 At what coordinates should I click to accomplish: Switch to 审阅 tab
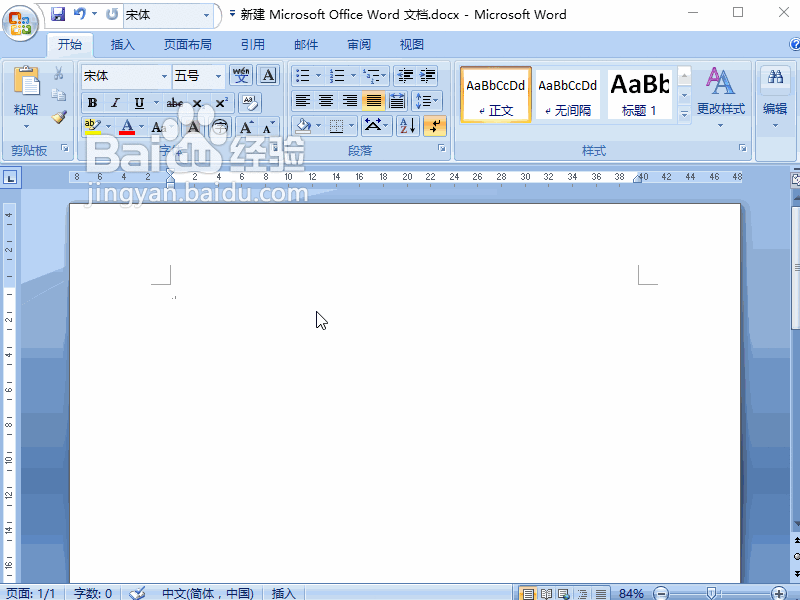click(359, 45)
